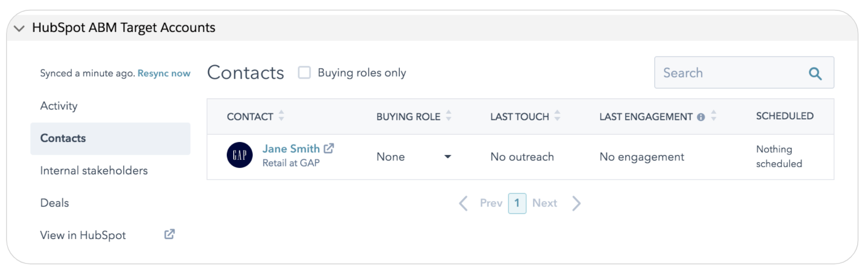
Task: Sort by Buying Role column arrows
Action: tap(449, 115)
